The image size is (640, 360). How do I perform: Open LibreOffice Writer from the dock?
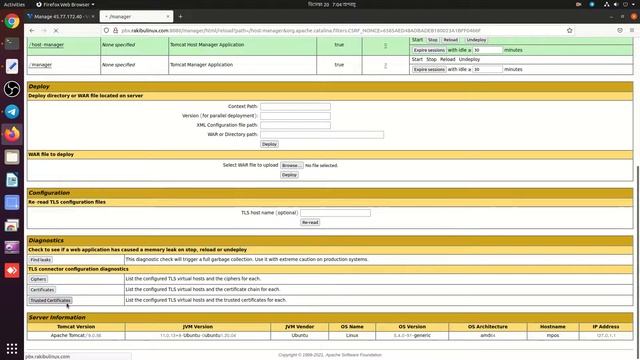[x=12, y=180]
